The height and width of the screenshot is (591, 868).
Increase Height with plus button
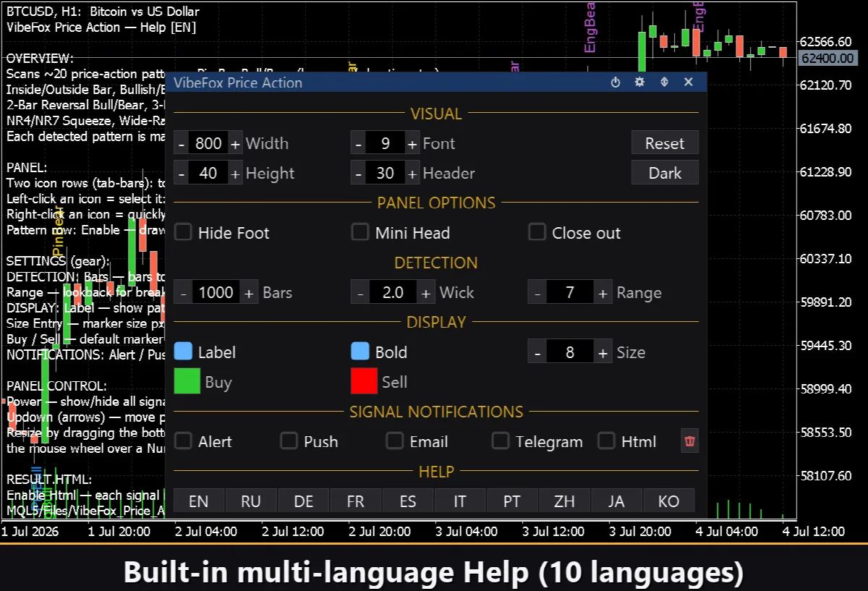coord(235,173)
